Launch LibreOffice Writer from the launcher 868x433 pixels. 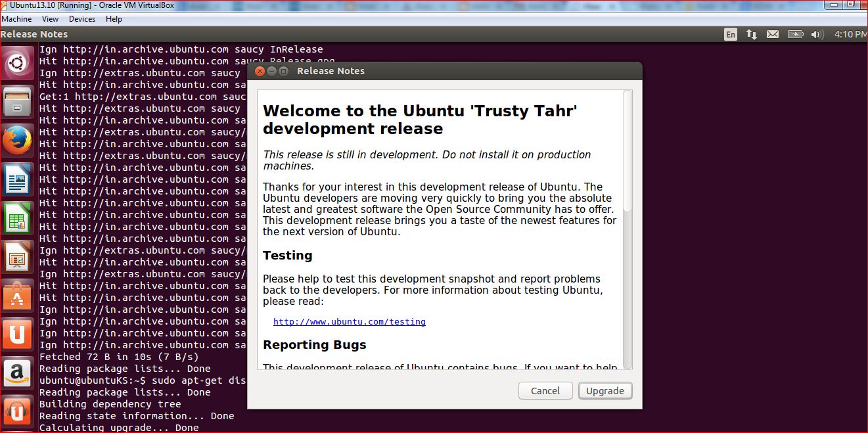tap(18, 179)
